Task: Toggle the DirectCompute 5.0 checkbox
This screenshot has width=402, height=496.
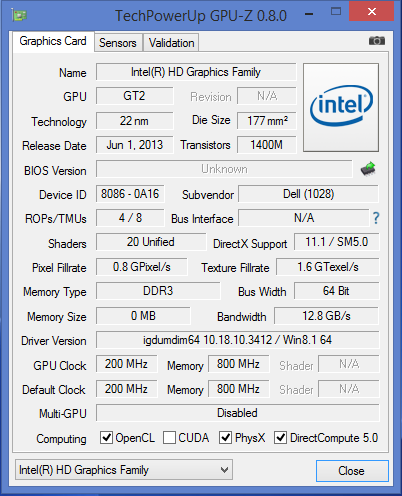Action: click(x=280, y=437)
